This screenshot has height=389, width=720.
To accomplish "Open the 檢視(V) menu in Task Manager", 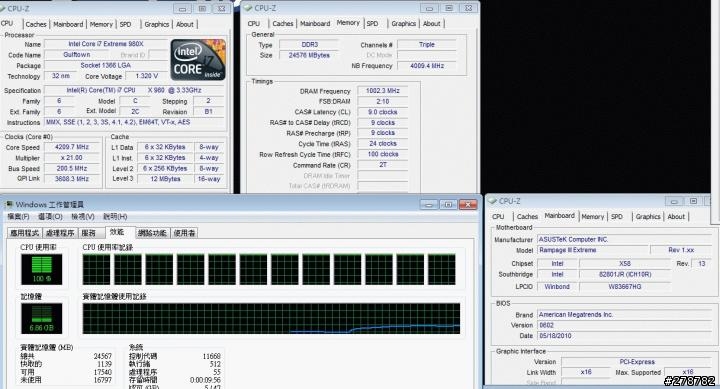I will [x=83, y=216].
